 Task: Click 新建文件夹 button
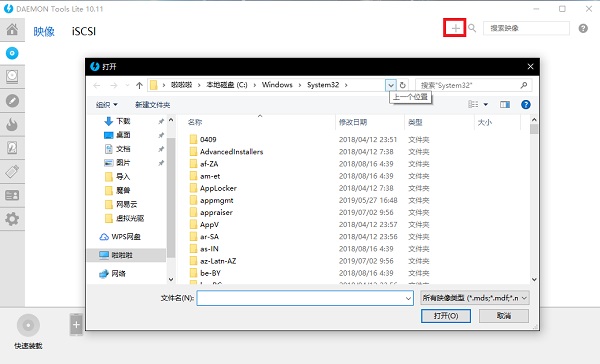pos(153,104)
